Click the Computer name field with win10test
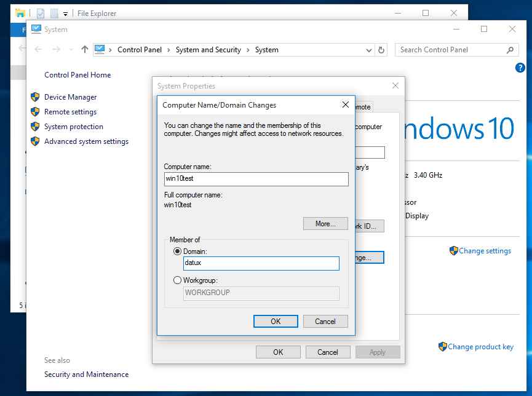532x396 pixels. coord(256,179)
